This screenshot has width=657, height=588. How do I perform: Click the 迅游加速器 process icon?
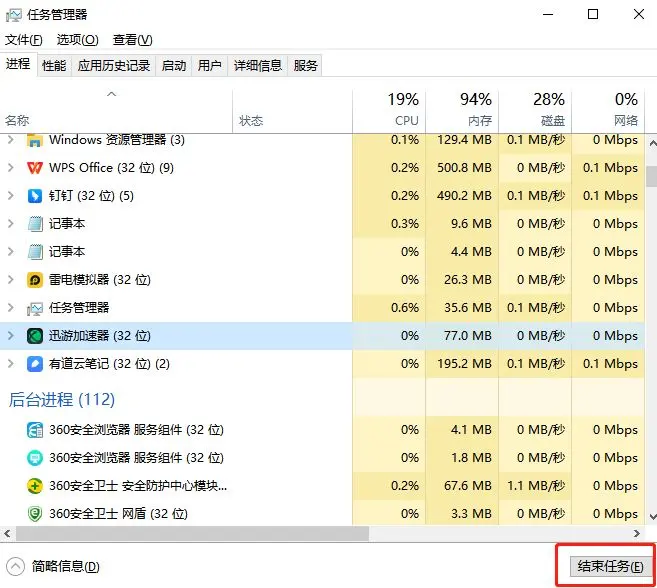coord(35,336)
